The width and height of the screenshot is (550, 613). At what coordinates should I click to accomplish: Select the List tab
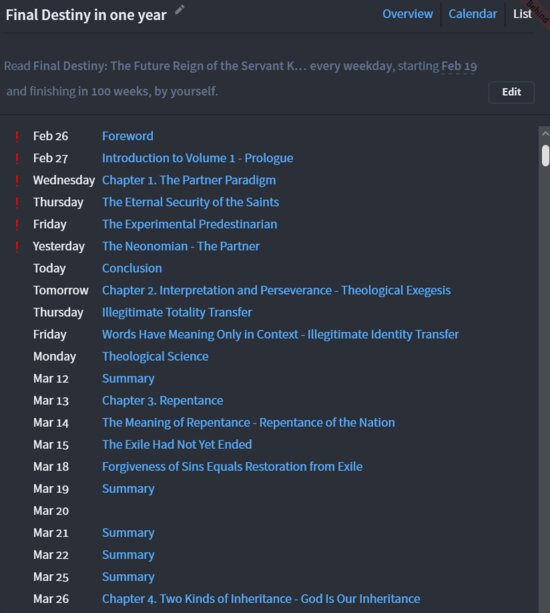[522, 14]
